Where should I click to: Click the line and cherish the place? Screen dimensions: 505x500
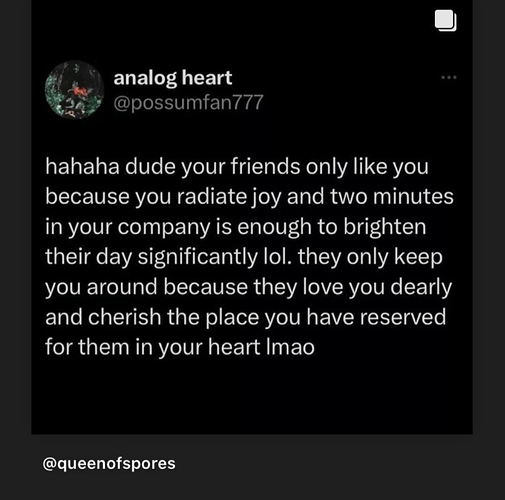(x=245, y=317)
